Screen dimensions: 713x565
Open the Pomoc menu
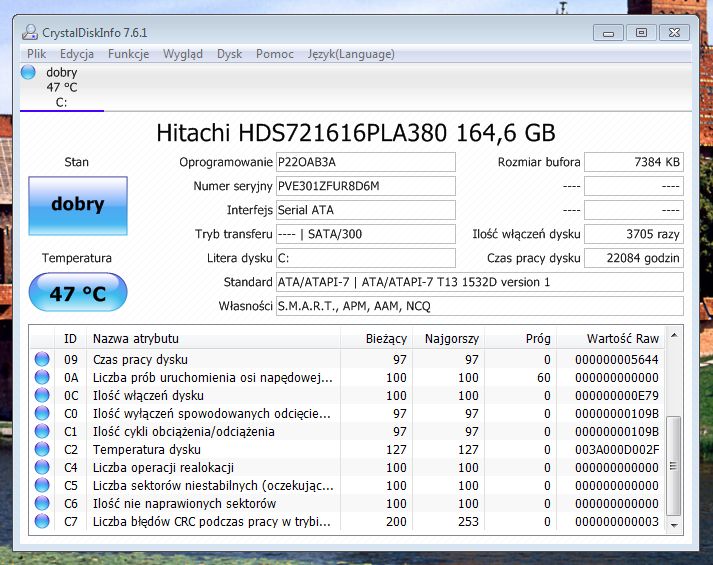pyautogui.click(x=275, y=54)
